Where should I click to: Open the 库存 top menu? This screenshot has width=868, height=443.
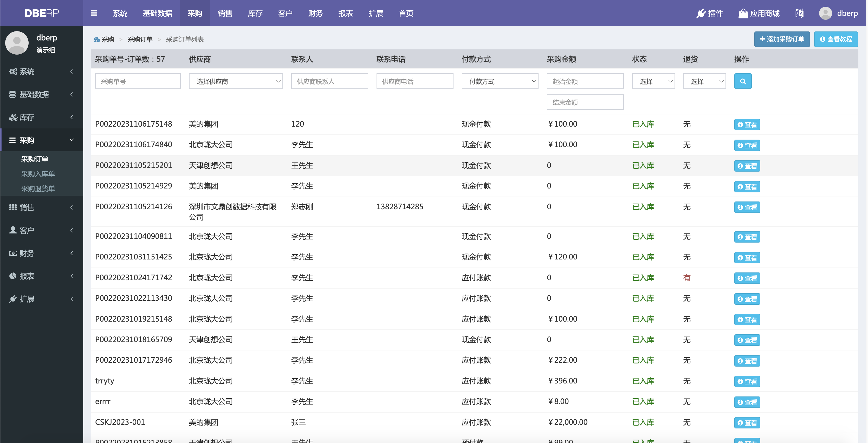[x=255, y=13]
